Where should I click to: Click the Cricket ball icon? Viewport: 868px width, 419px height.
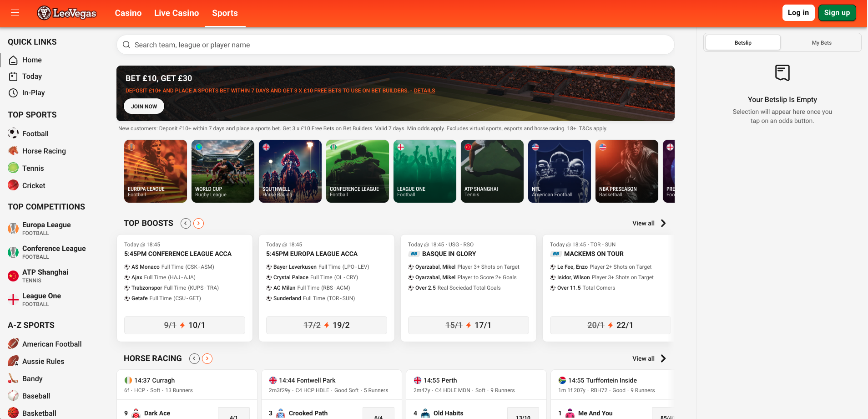[13, 185]
